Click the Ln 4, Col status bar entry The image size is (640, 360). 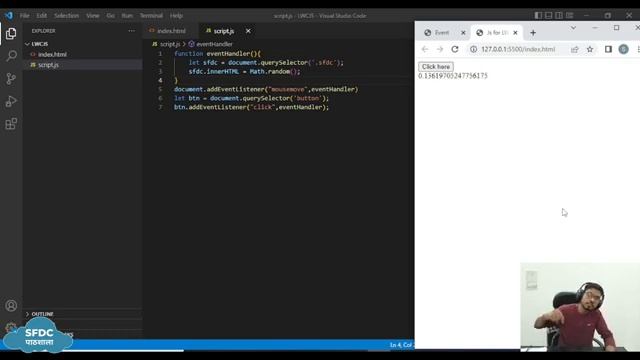(401, 345)
